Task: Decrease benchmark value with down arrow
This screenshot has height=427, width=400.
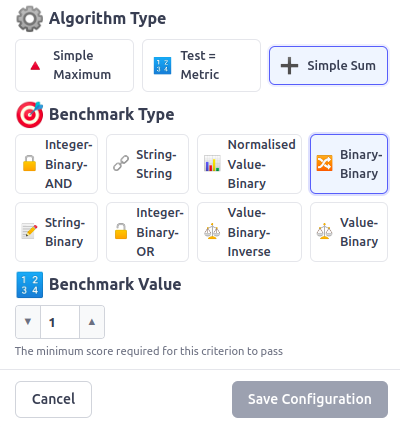Action: (28, 322)
